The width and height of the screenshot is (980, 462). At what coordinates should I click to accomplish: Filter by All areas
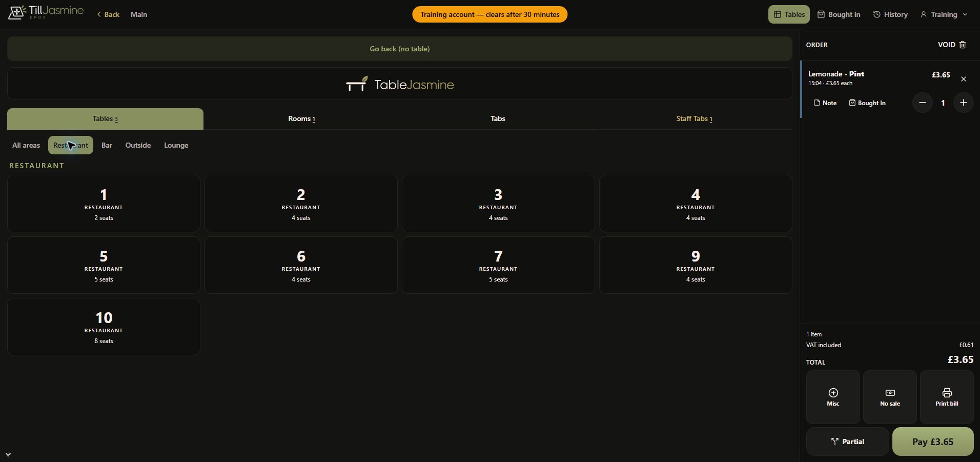point(26,145)
